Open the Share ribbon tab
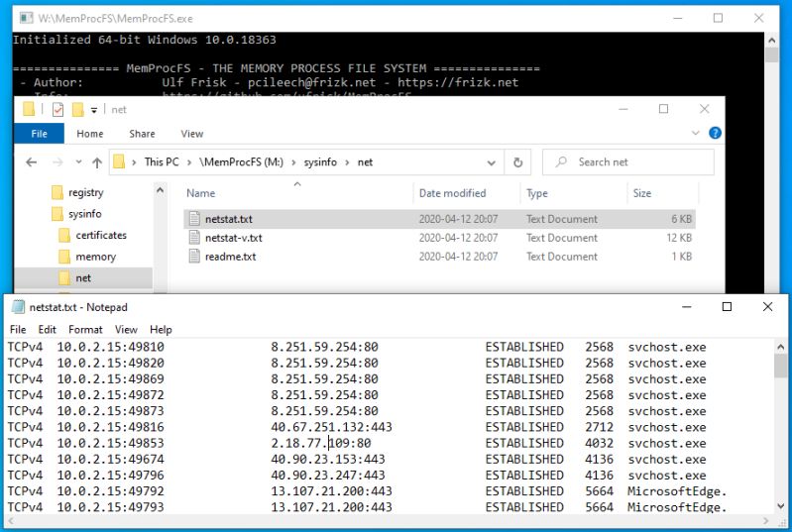 [x=142, y=134]
